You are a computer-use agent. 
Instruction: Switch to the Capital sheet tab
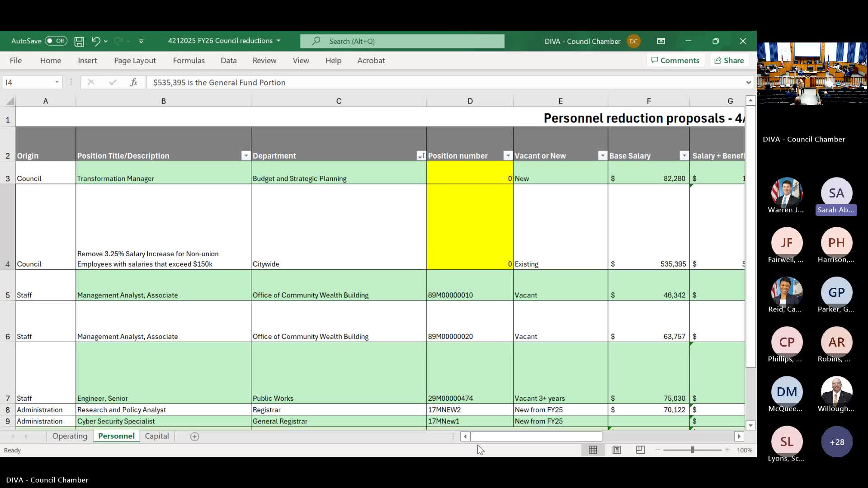click(157, 436)
